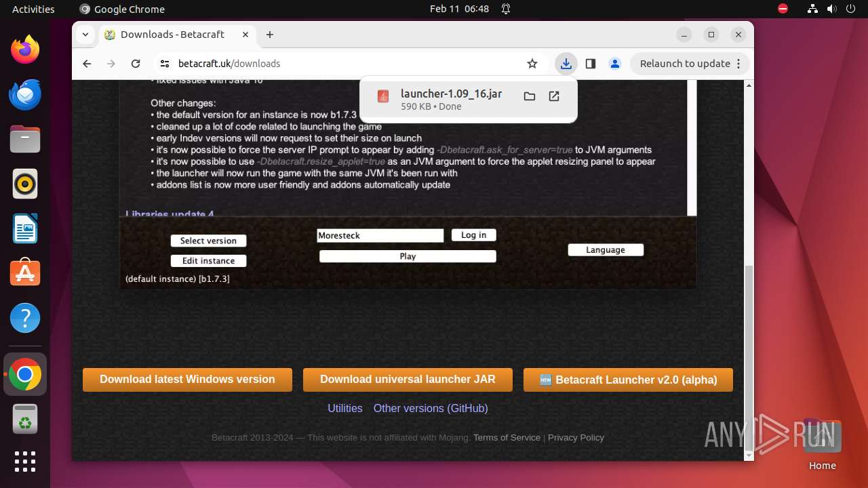Open Betacraft Launcher v2.0 (alpha) download
Screen dimensions: 868x488
coord(628,380)
